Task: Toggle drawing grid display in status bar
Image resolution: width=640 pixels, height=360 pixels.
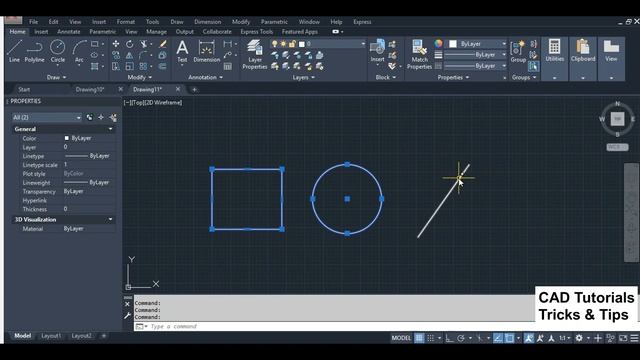Action: pyautogui.click(x=419, y=338)
